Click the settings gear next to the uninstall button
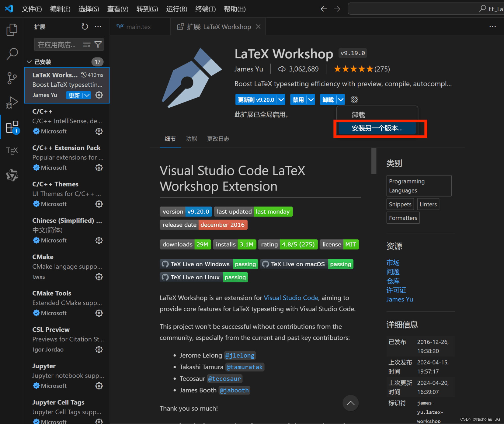 (x=354, y=99)
